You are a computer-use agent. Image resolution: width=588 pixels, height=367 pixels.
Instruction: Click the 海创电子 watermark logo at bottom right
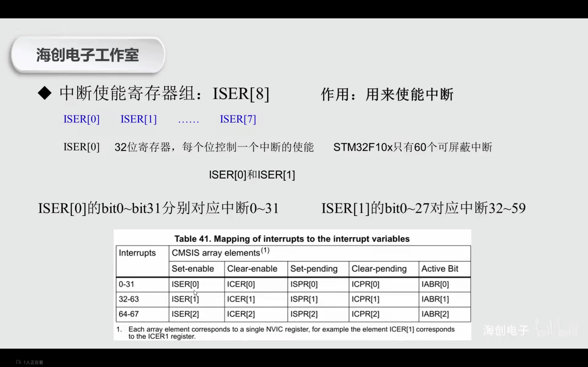[x=506, y=330]
